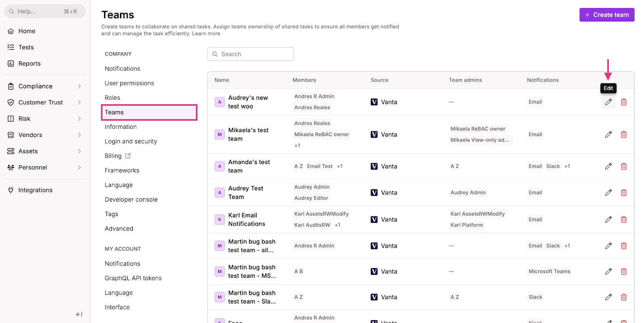644x323 pixels.
Task: Click Slack notification tag for Amanda's test team
Action: pos(553,166)
